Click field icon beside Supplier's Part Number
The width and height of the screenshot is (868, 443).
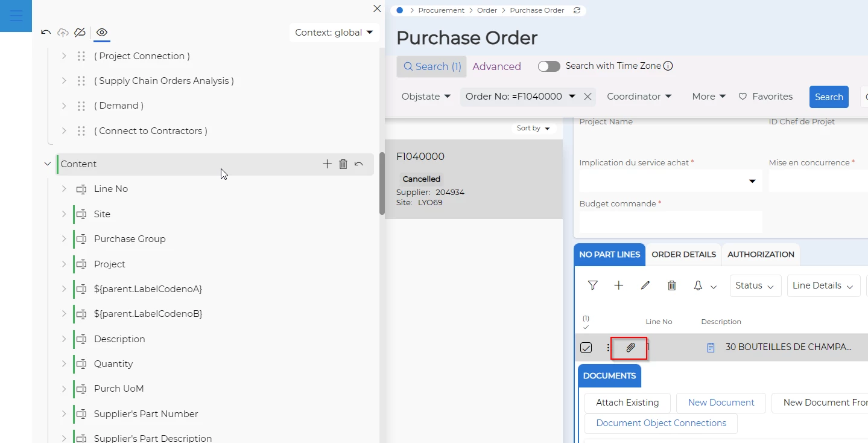click(x=81, y=414)
